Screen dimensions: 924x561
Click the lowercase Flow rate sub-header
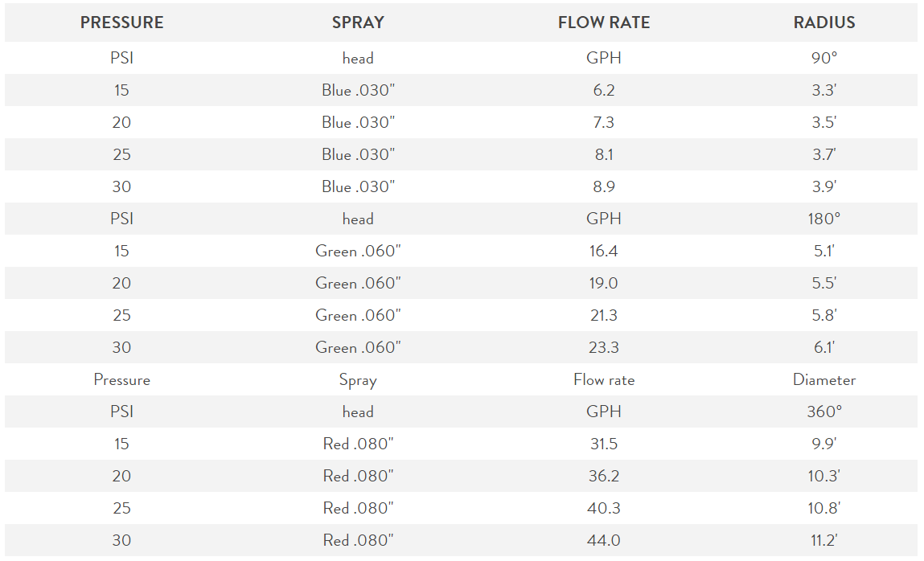[604, 379]
